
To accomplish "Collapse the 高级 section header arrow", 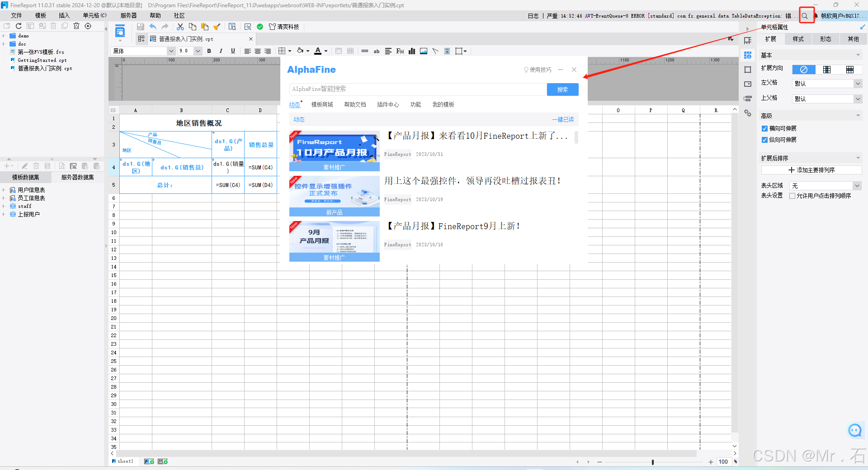I will 858,116.
